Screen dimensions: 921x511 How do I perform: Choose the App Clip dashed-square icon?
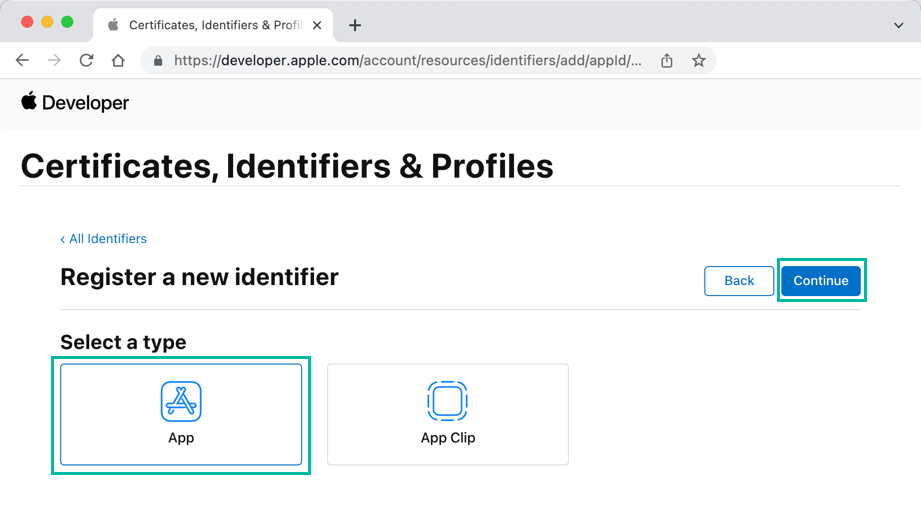coord(447,401)
